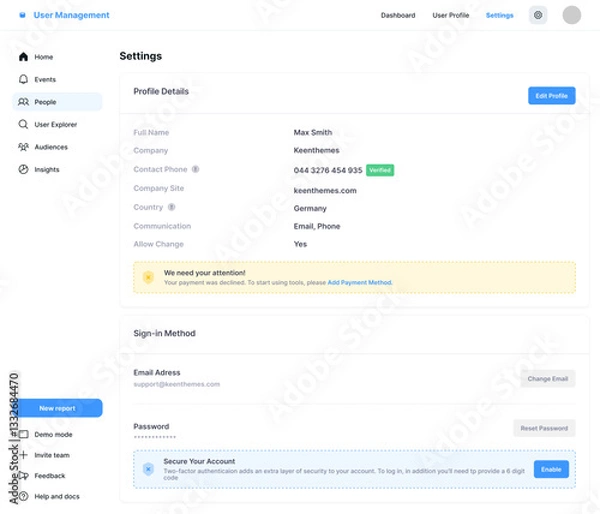Click the Invite team plus icon

pos(23,455)
